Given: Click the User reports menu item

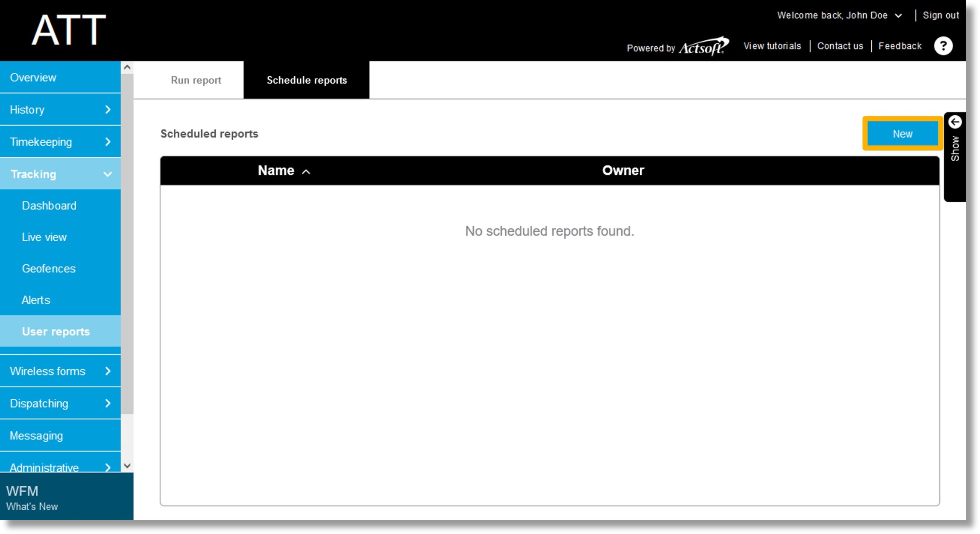Looking at the screenshot, I should (x=56, y=331).
